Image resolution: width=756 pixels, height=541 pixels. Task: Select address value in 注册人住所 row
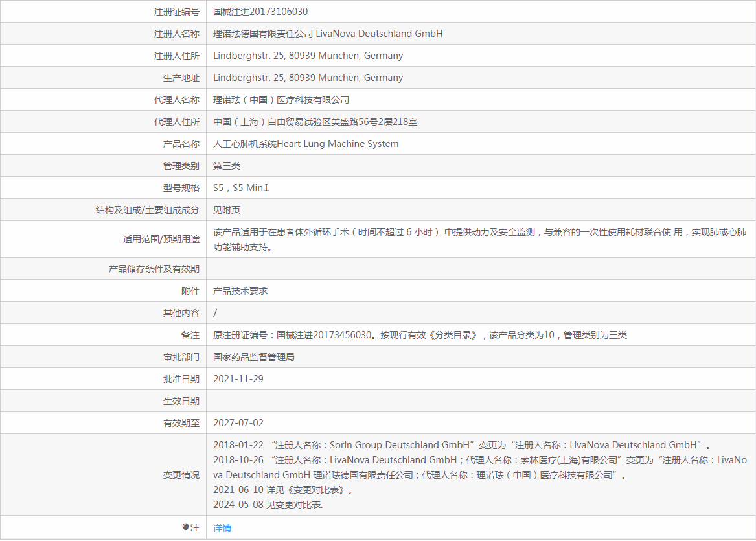click(308, 56)
